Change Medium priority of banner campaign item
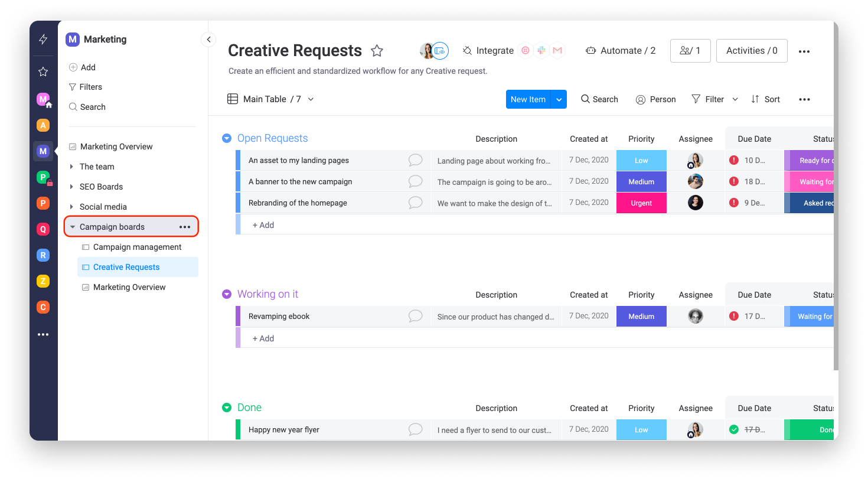 (x=641, y=181)
